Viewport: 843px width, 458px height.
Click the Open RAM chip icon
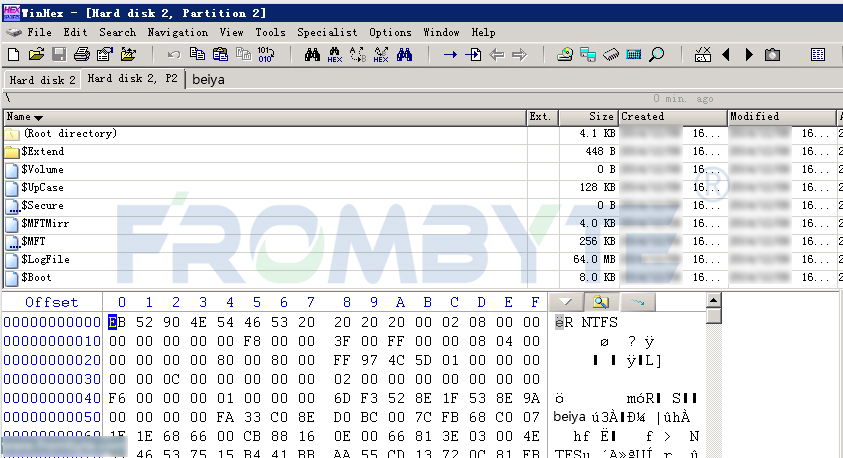[611, 54]
